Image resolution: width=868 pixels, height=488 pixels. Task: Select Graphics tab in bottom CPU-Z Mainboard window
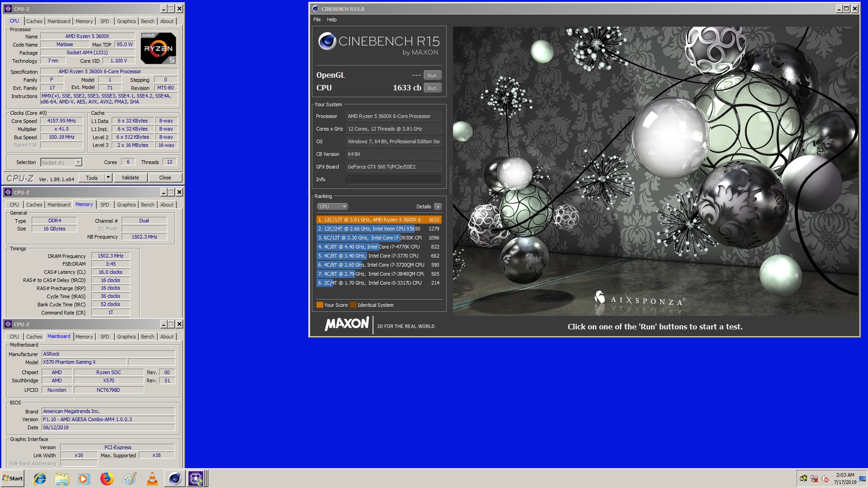click(126, 337)
